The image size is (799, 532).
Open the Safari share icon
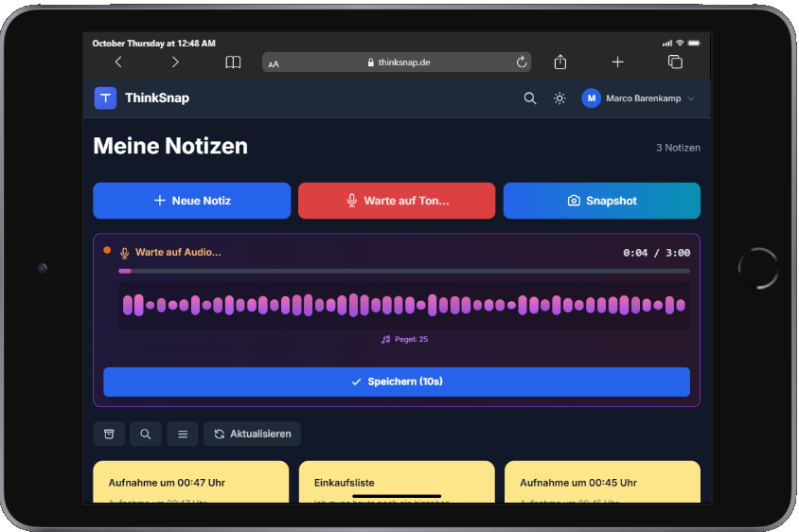click(x=560, y=62)
